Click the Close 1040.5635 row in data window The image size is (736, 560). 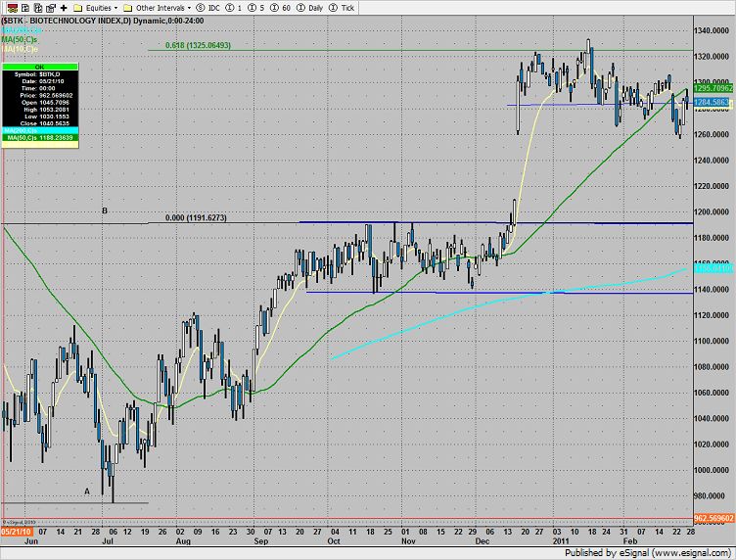coord(40,123)
